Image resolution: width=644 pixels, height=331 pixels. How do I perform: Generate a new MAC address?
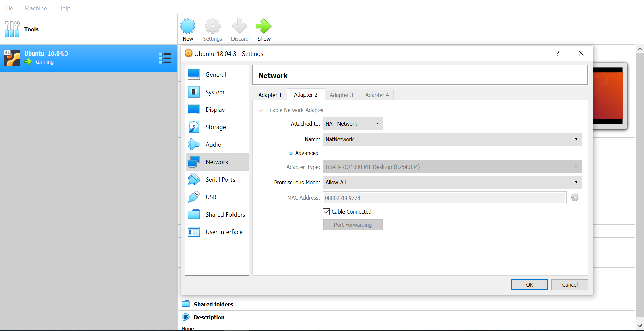[575, 198]
